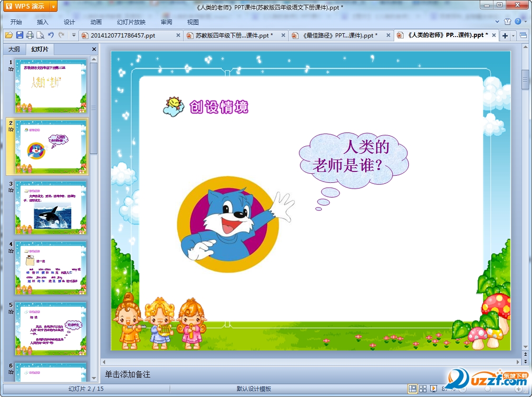532x397 pixels.
Task: Select slide 5 thumbnail in the pane
Action: (51, 329)
